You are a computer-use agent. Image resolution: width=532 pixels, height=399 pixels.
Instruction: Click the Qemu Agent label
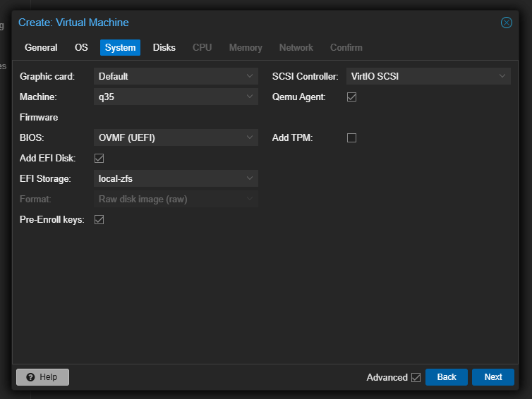click(298, 97)
